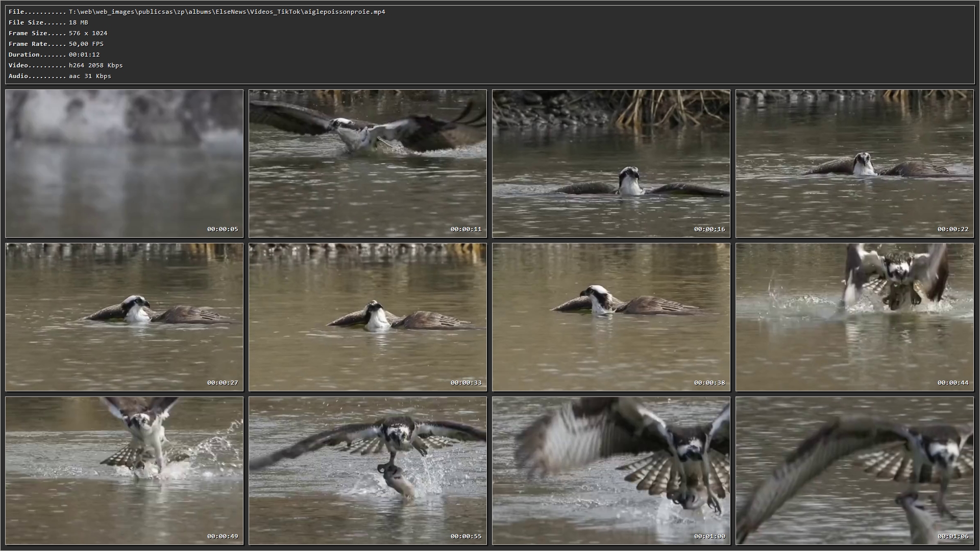Image resolution: width=980 pixels, height=551 pixels.
Task: Choose the thumbnail at 00:00:38
Action: 611,317
